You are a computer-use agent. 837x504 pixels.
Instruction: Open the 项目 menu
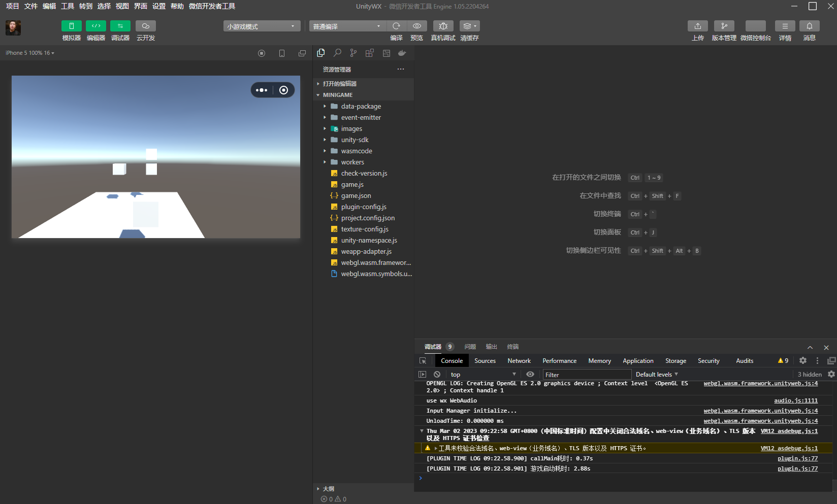click(12, 6)
